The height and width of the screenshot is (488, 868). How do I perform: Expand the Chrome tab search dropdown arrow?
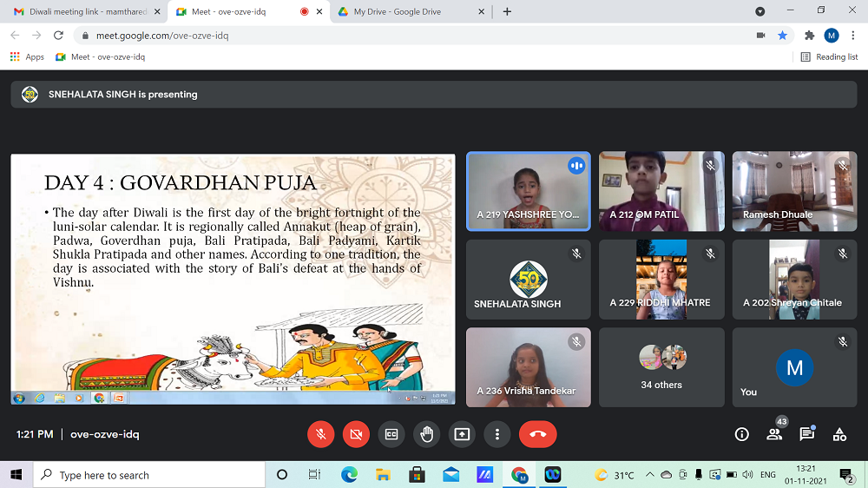(760, 11)
